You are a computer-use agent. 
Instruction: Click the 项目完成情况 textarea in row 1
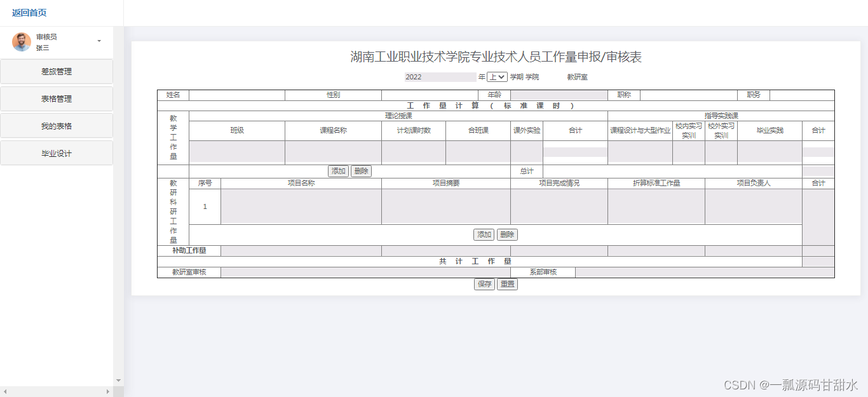coord(559,206)
